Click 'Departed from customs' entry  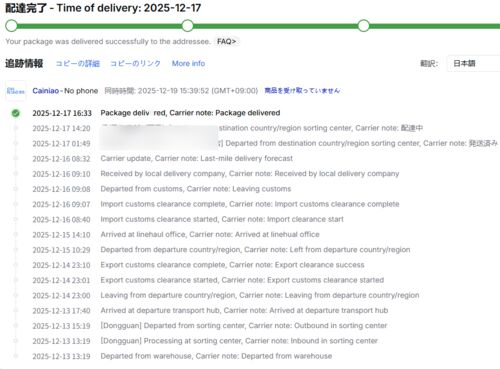[x=196, y=189]
